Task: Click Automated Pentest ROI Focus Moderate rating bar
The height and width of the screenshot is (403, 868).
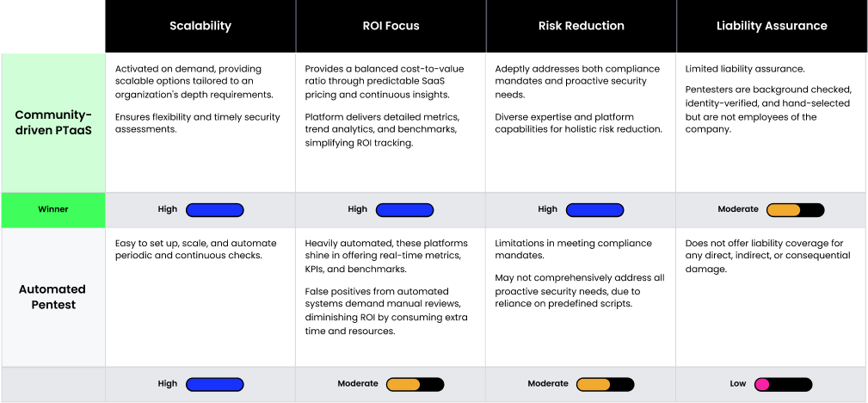Action: (x=415, y=384)
